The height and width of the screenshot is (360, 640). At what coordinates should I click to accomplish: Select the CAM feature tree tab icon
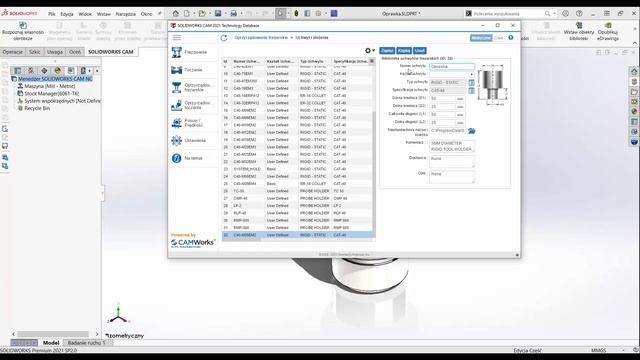pos(71,71)
